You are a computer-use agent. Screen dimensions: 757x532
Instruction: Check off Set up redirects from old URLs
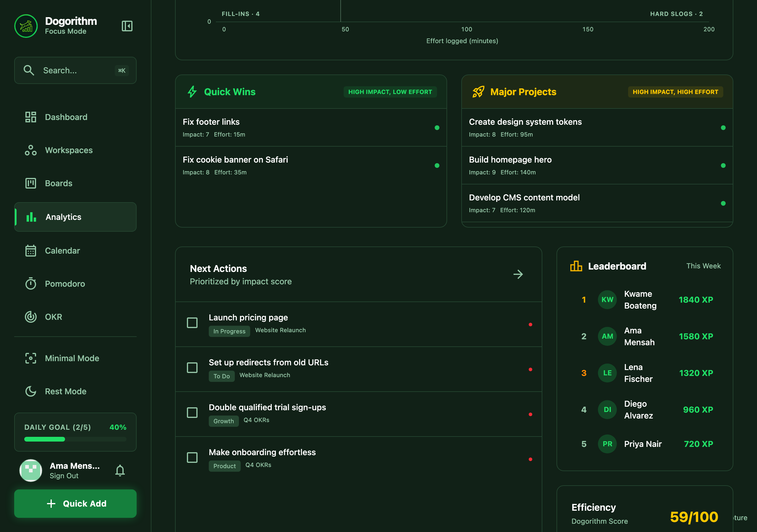pyautogui.click(x=192, y=367)
